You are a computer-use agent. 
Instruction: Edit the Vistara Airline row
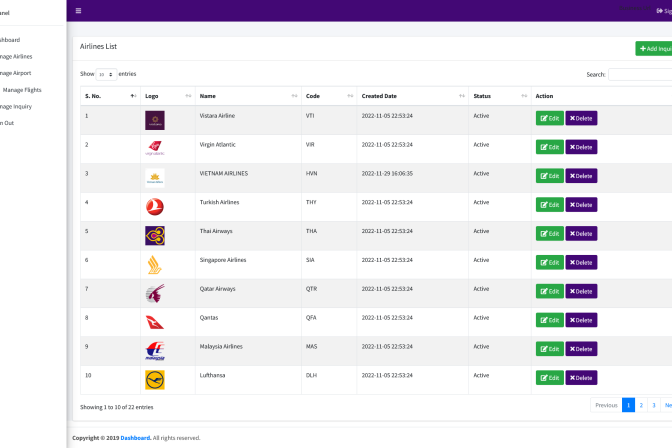click(549, 118)
